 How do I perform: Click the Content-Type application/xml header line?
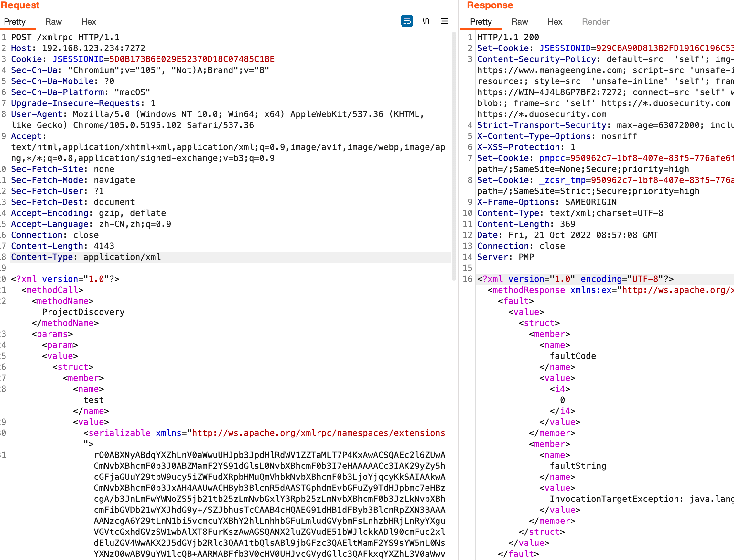[x=86, y=257]
